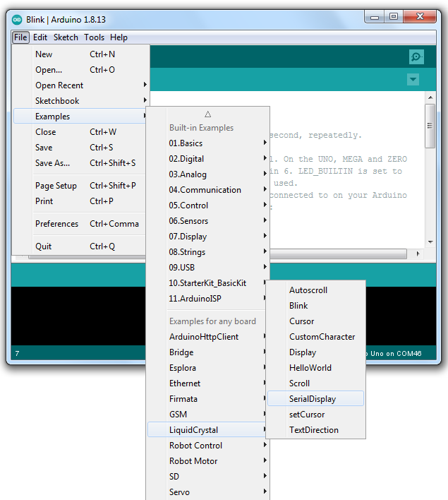This screenshot has height=500, width=448.
Task: Click the Arduino logo in title bar
Action: click(17, 20)
